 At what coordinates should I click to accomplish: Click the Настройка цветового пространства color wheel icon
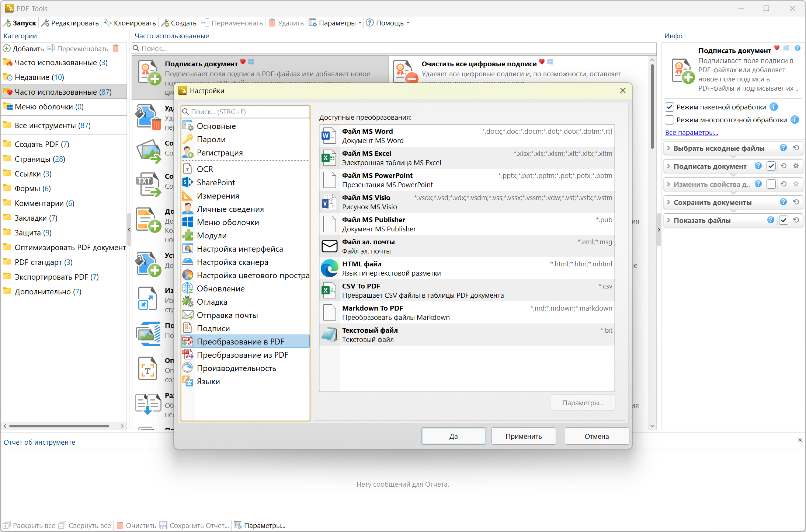point(188,275)
